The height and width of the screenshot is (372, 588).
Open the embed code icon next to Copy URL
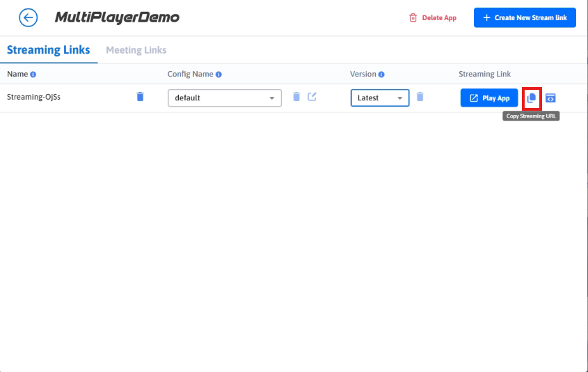pyautogui.click(x=550, y=98)
